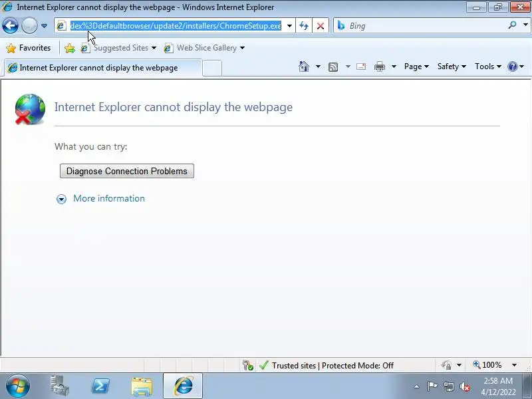Open the Page menu
Viewport: 532px width, 399px height.
[416, 66]
